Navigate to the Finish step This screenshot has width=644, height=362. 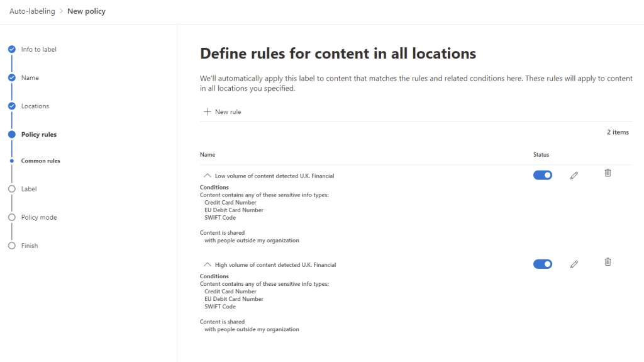[30, 246]
